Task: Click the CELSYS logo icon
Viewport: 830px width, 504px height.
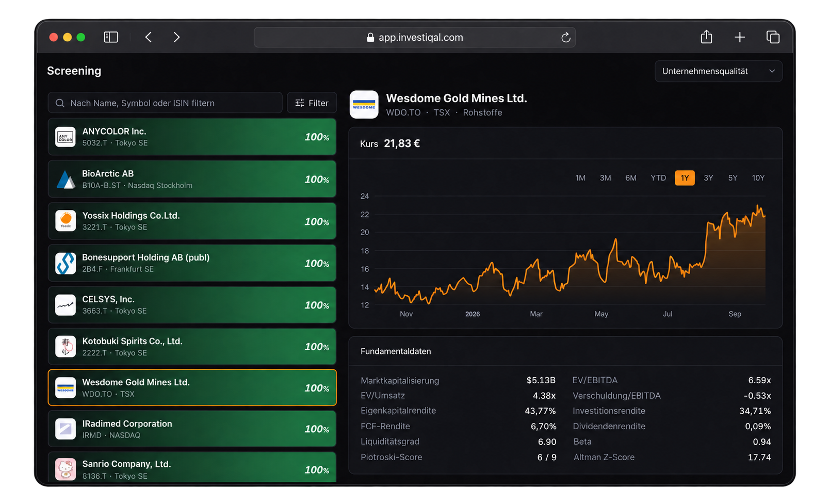Action: [66, 305]
